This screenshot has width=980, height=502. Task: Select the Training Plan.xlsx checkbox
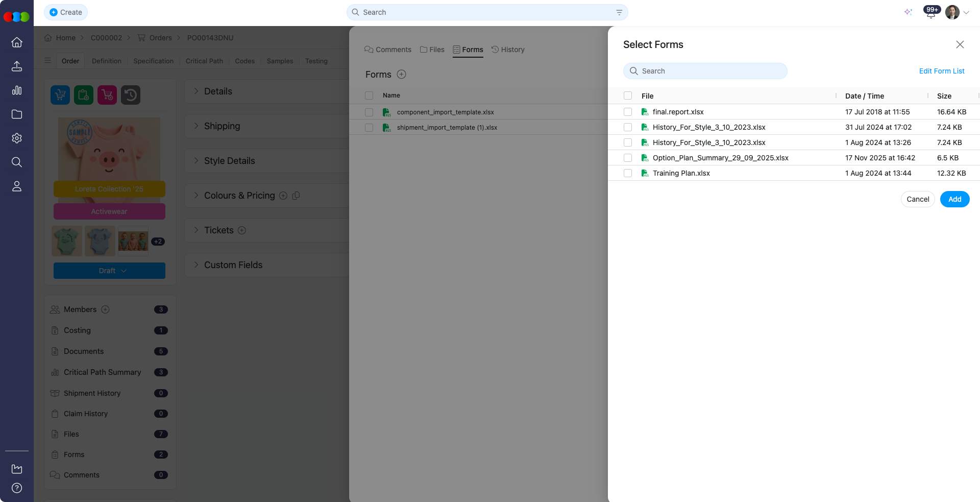[x=628, y=173]
